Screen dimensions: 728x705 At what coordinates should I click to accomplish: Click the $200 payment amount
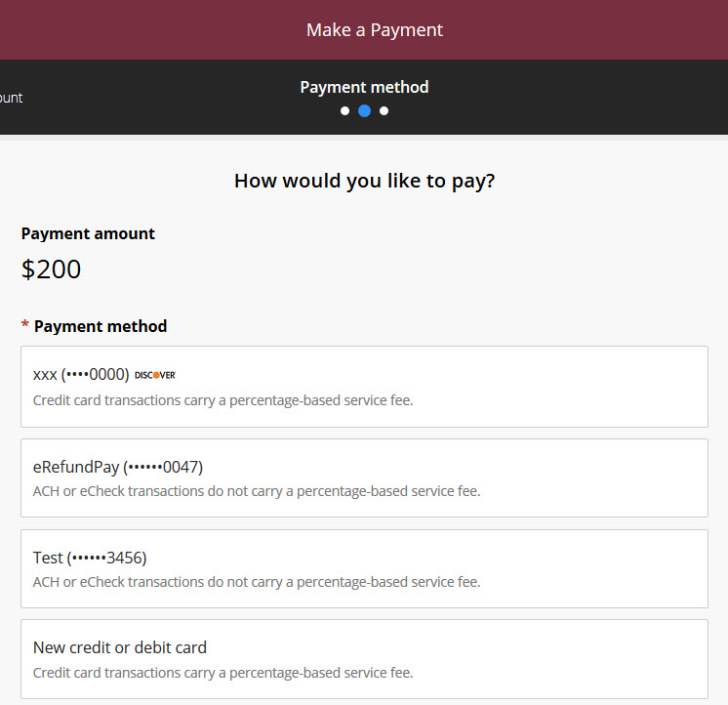click(x=51, y=270)
